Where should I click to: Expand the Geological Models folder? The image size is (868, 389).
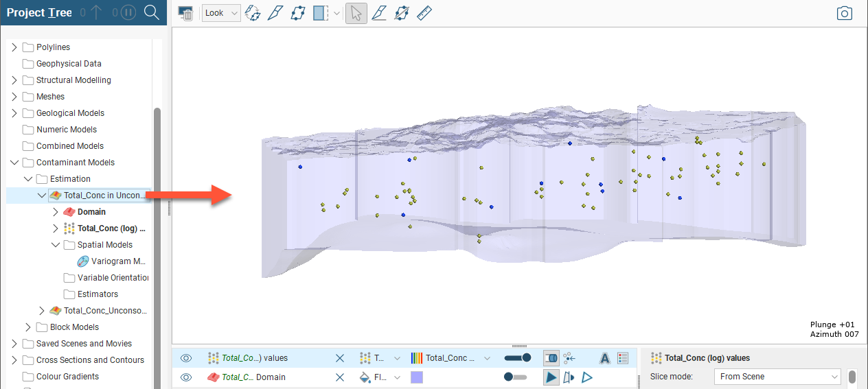coord(14,113)
